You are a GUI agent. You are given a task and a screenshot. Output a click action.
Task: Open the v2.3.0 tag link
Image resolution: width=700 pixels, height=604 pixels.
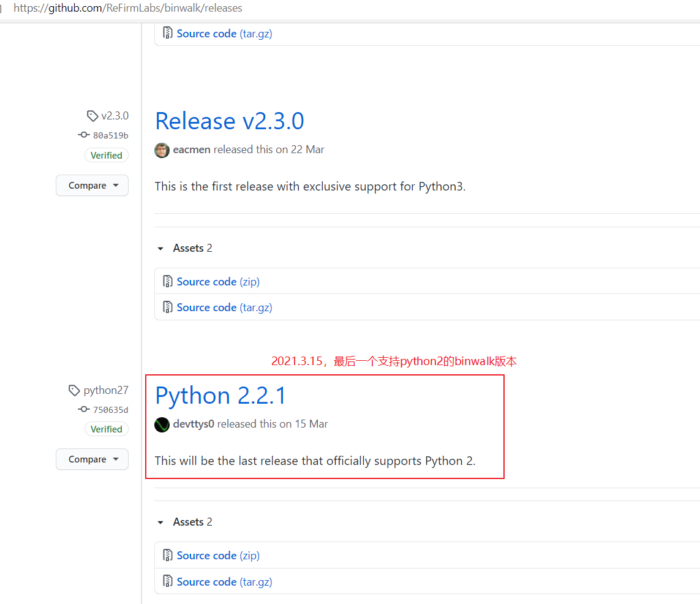tap(115, 116)
